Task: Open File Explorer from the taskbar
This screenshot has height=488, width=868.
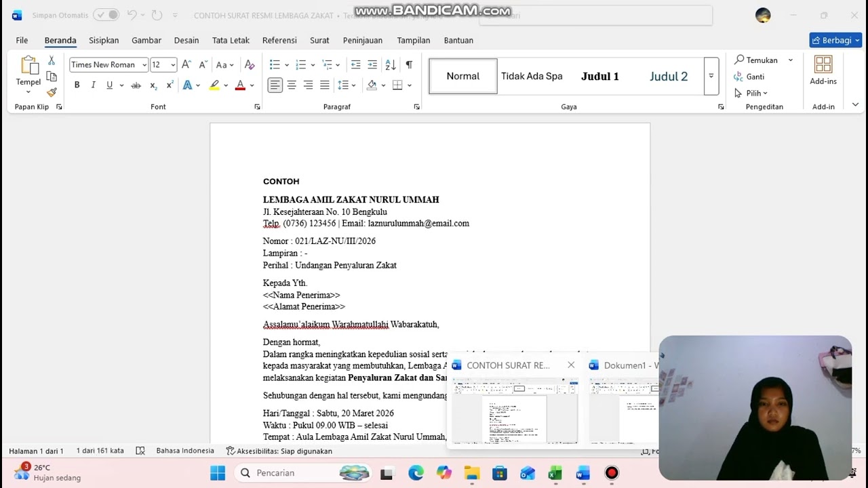Action: point(472,473)
